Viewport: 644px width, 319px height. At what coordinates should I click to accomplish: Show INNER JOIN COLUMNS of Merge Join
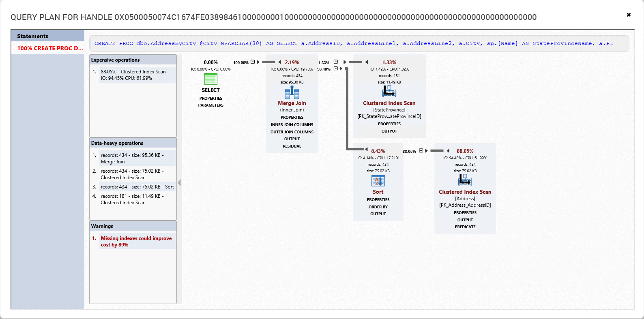292,125
